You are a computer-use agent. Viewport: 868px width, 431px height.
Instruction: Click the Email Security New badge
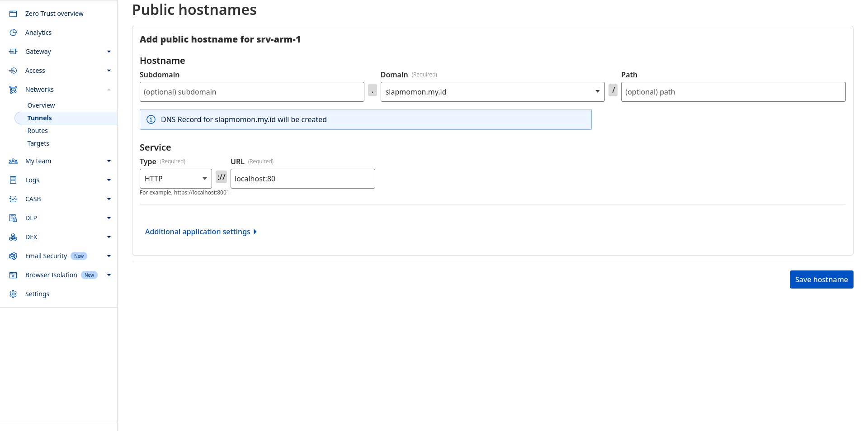point(79,256)
